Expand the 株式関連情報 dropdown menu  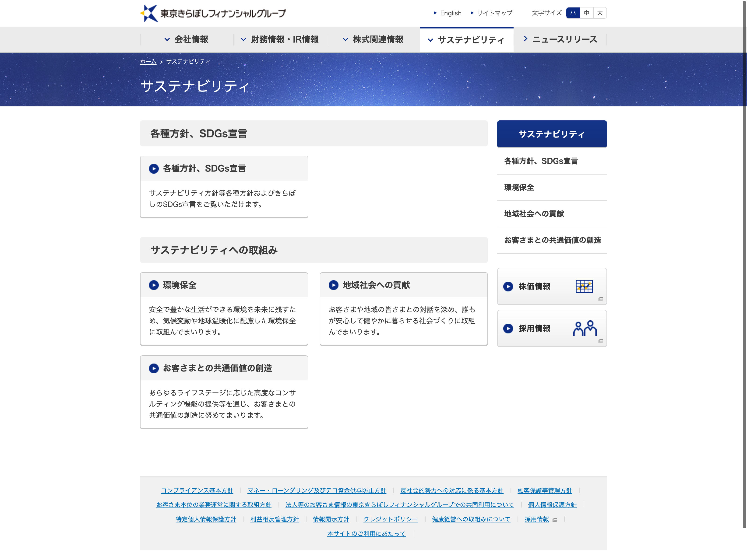pos(373,39)
